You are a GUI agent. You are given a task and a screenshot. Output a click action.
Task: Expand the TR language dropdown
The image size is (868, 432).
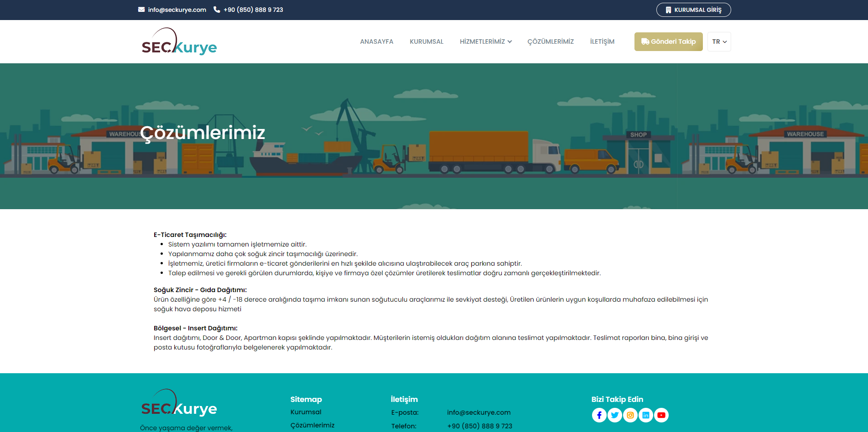[x=719, y=41]
